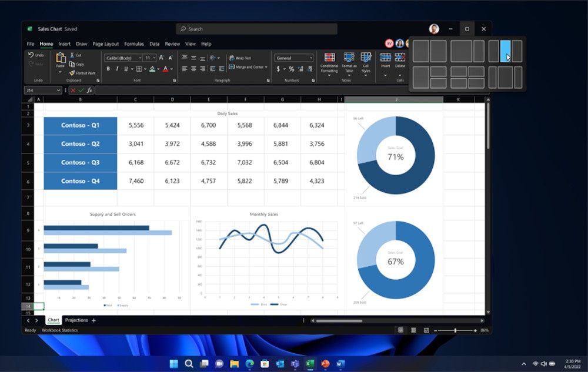Choose the highlighted blue snap layout zone
Image resolution: width=588 pixels, height=372 pixels.
click(x=505, y=51)
